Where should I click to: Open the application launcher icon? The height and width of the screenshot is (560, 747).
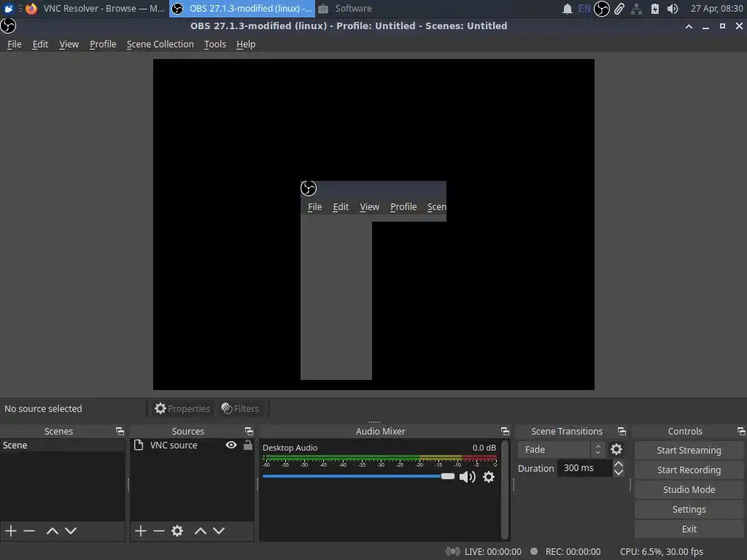pos(9,9)
